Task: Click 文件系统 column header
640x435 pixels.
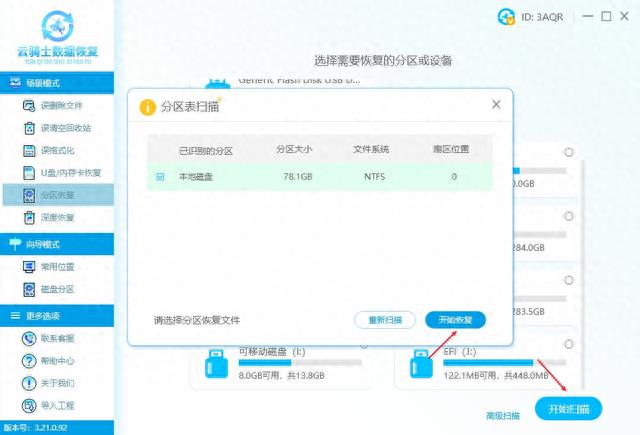Action: (x=371, y=149)
